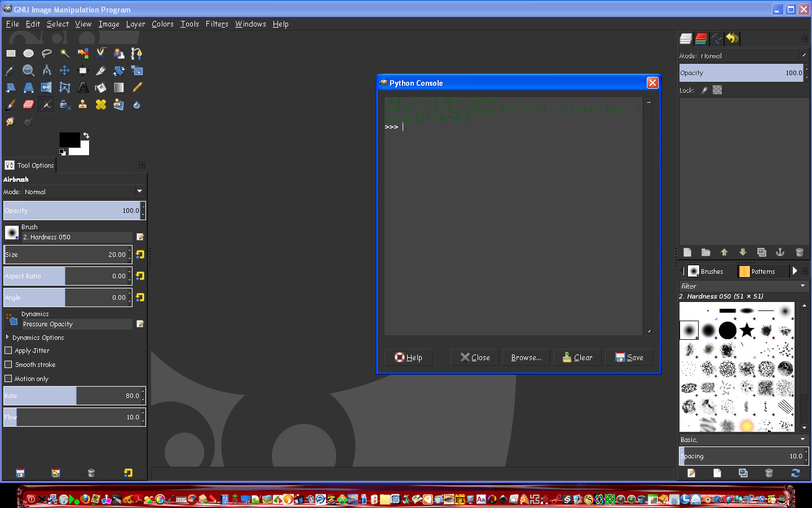Expand the Dynamics Options section

coord(7,337)
